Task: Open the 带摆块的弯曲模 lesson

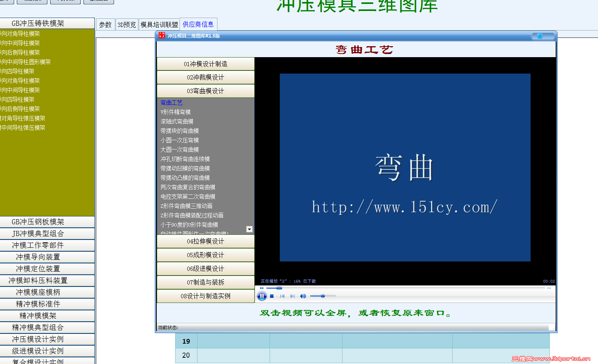Action: 180,131
